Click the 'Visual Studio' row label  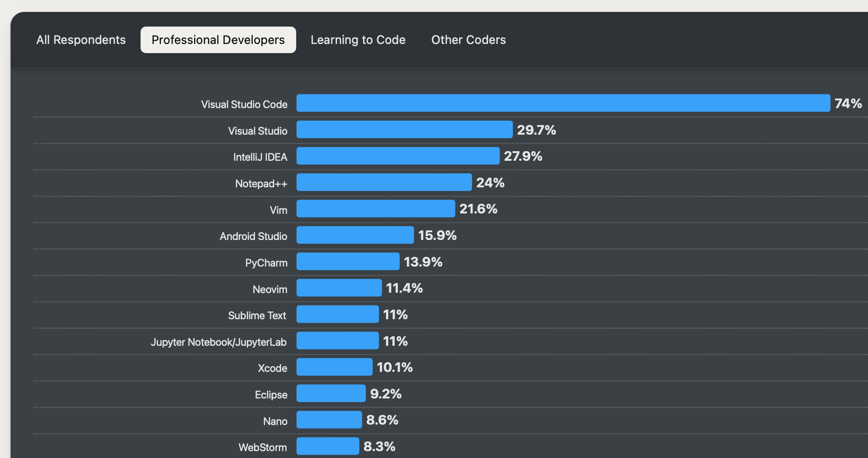tap(258, 131)
